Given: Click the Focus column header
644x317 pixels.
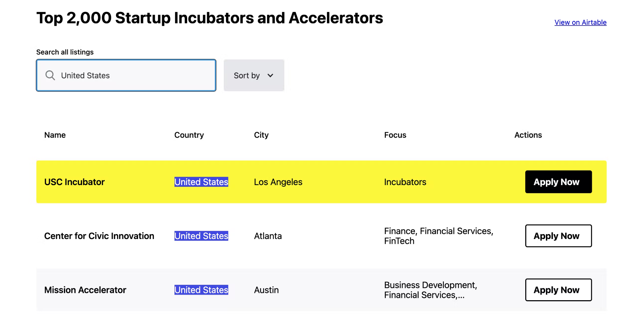Looking at the screenshot, I should click(x=395, y=135).
